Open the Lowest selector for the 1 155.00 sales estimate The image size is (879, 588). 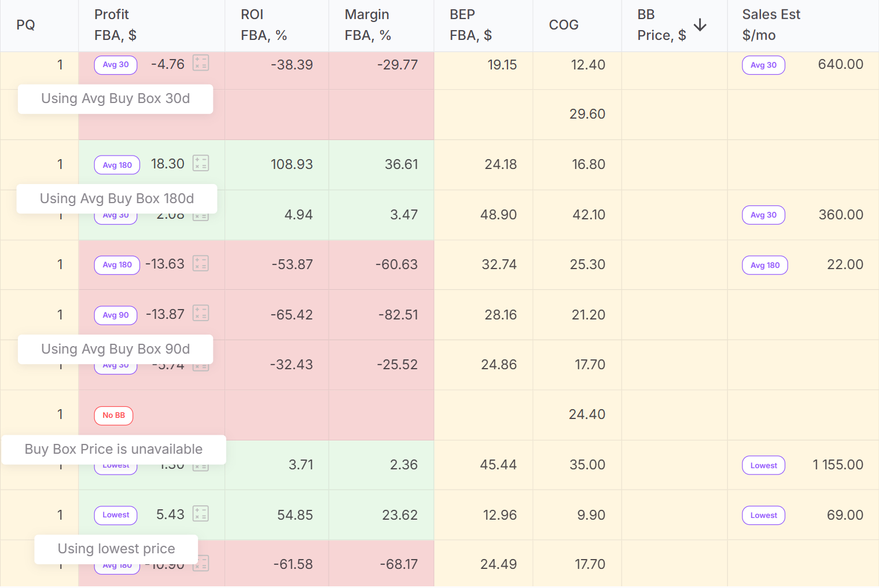pos(763,465)
